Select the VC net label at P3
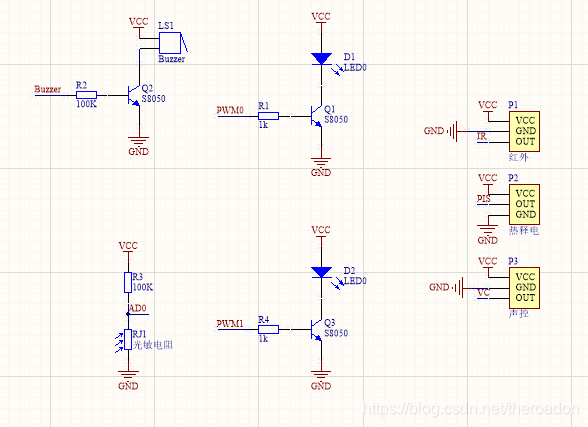This screenshot has width=588, height=427. tap(483, 292)
